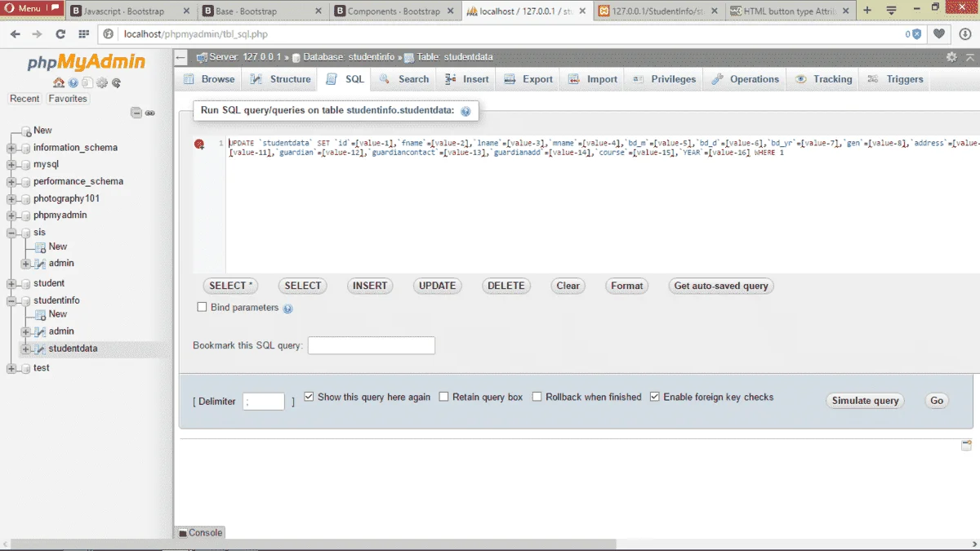Click the DELETE query template button
This screenshot has width=980, height=551.
[x=506, y=286]
